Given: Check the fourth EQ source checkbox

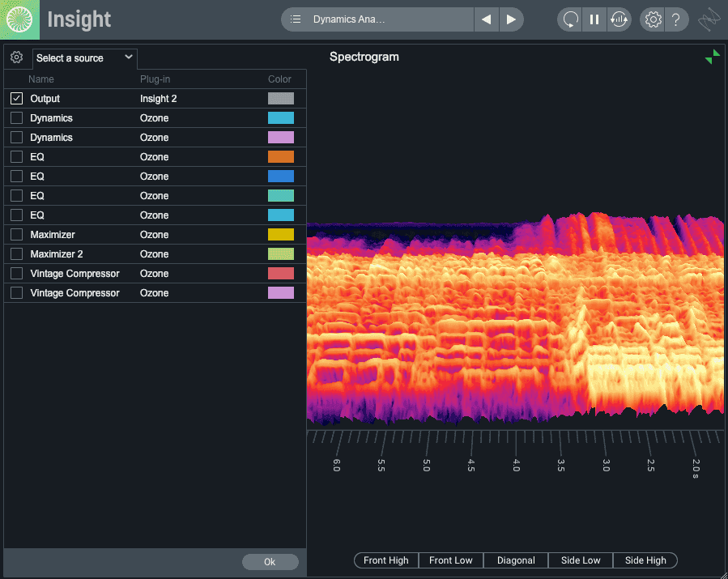Looking at the screenshot, I should click(x=17, y=215).
